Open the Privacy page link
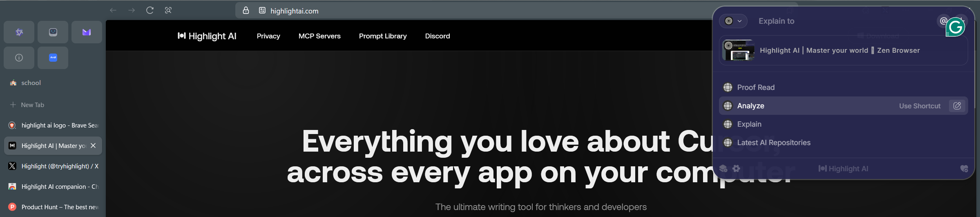Viewport: 980px width, 217px height. pos(268,36)
